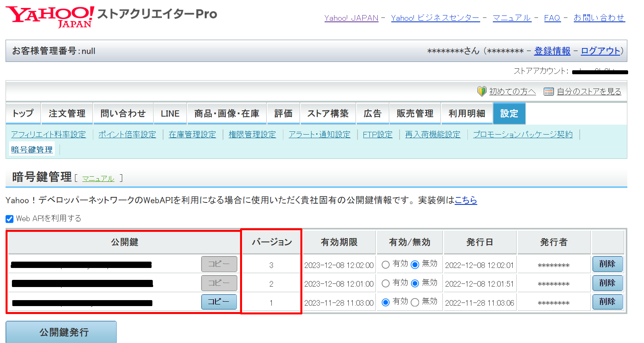Delete the version 1 key with 削除
Viewport: 644px width, 343px height.
tap(607, 302)
